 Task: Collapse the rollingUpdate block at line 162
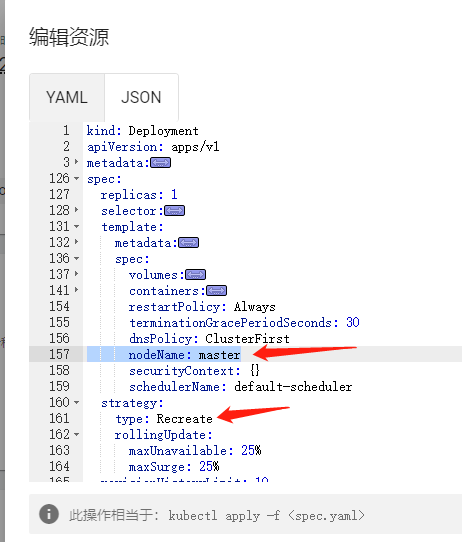76,434
